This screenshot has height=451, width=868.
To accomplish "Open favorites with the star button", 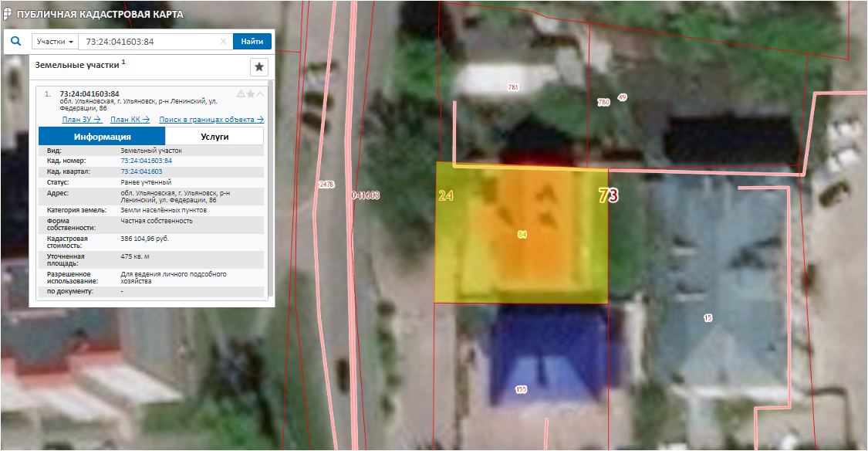I will [x=259, y=67].
